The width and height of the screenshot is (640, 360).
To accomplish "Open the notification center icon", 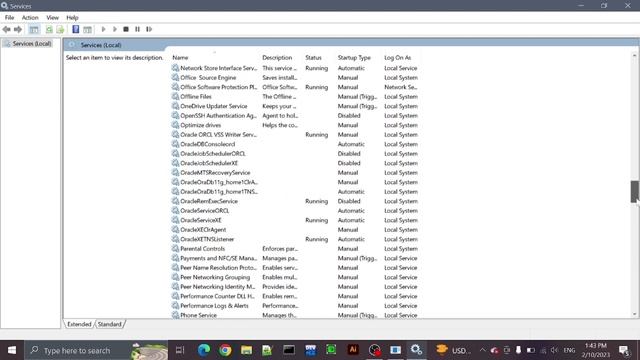I will [x=624, y=350].
